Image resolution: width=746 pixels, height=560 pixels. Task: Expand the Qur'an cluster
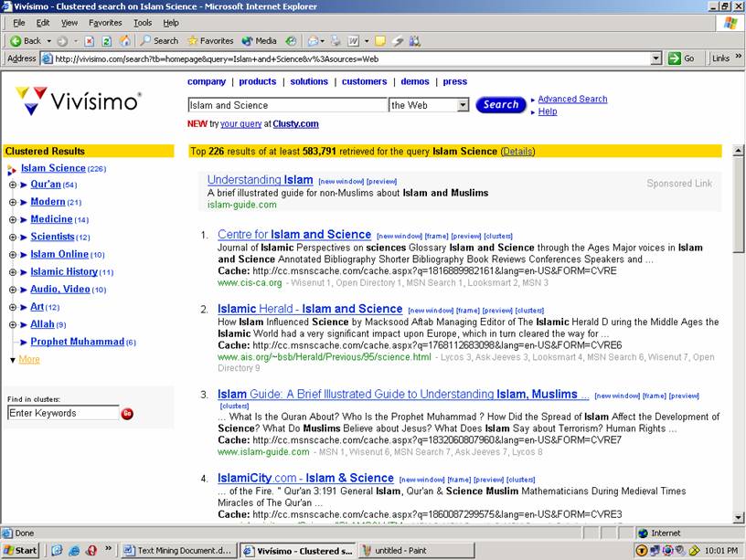(x=13, y=185)
